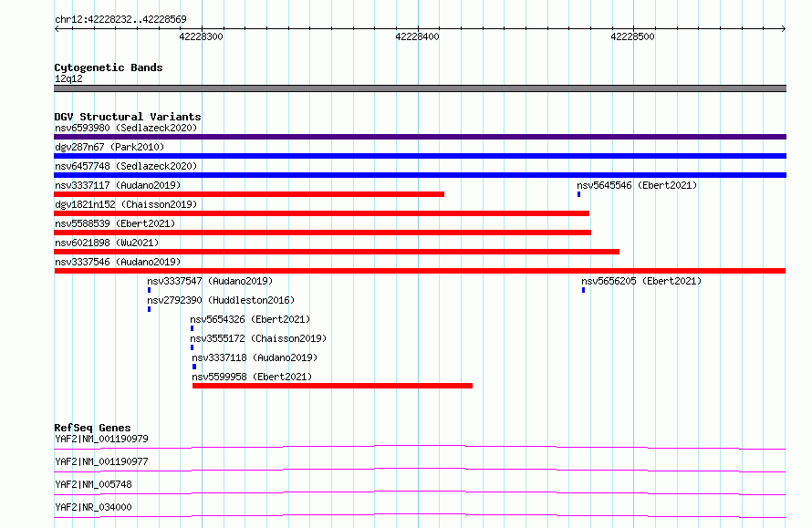The width and height of the screenshot is (812, 528).
Task: Click the red nsv5599958 variant bar
Action: (x=332, y=386)
